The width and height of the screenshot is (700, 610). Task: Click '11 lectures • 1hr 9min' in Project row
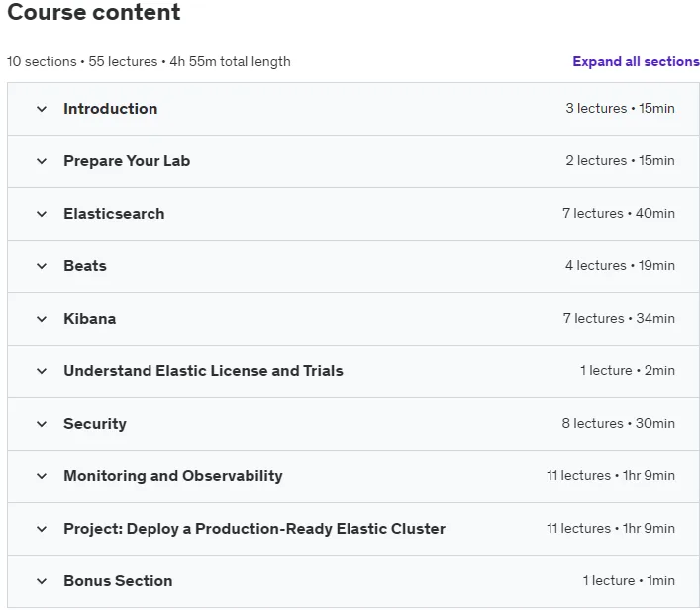point(611,528)
